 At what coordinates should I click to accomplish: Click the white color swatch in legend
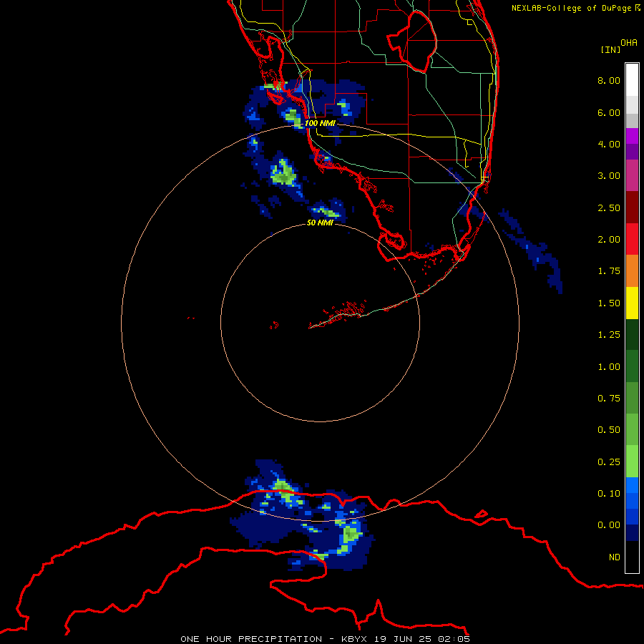[x=632, y=79]
